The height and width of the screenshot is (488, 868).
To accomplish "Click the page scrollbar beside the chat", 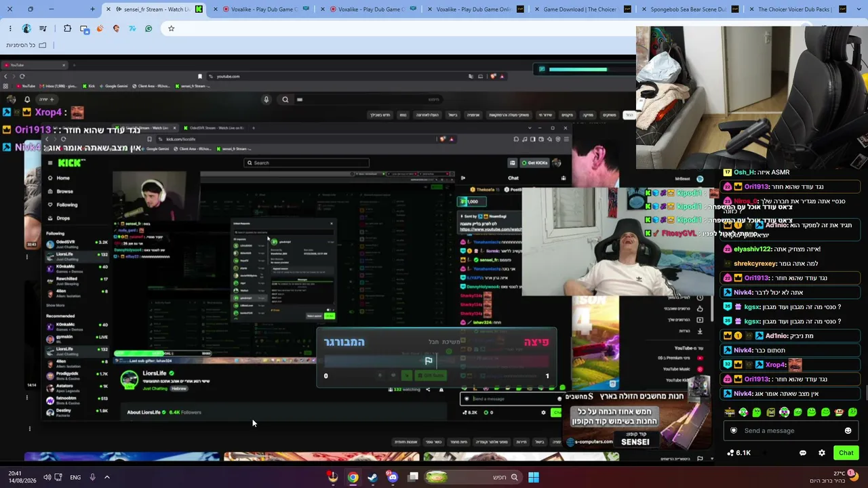I will point(865,393).
